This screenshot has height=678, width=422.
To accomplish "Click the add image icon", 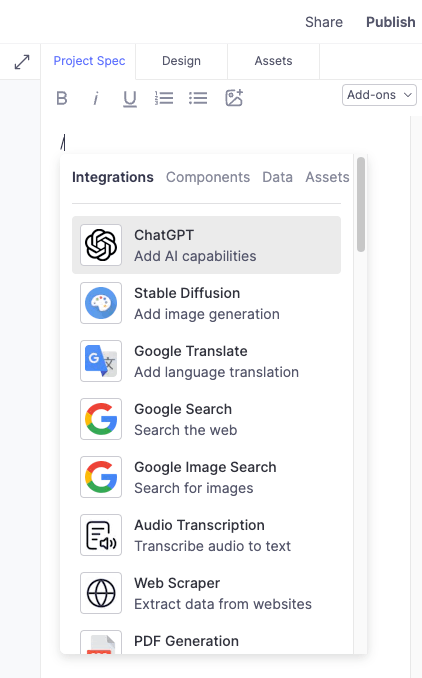I will click(x=234, y=98).
